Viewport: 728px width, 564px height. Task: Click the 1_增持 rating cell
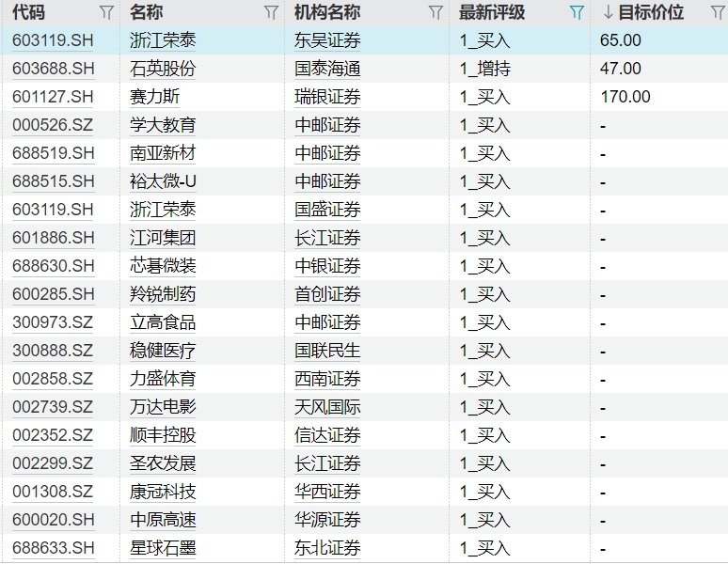(x=485, y=69)
